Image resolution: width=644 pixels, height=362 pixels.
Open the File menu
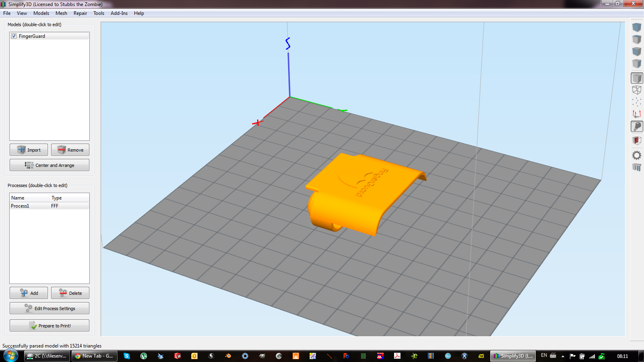pyautogui.click(x=7, y=13)
